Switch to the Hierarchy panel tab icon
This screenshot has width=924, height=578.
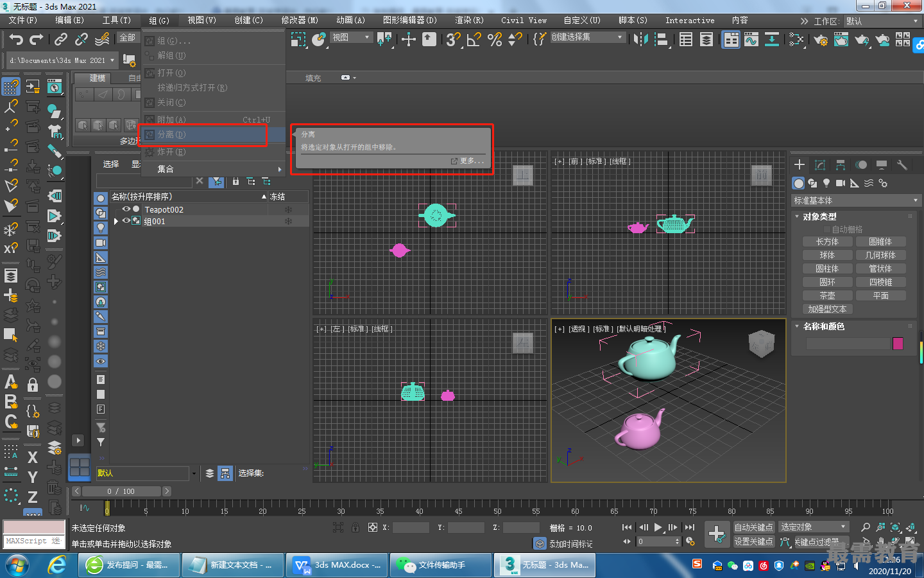[841, 165]
